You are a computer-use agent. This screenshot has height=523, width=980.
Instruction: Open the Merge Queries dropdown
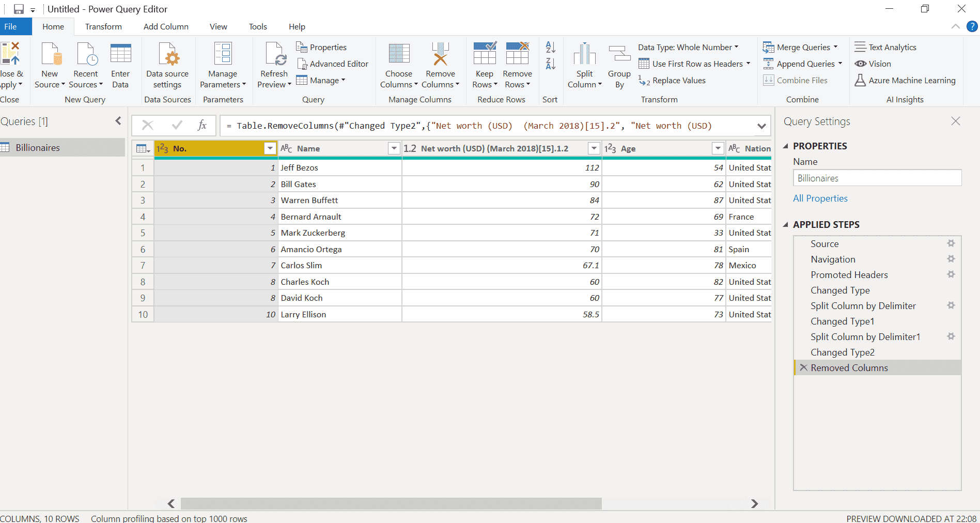[x=800, y=47]
